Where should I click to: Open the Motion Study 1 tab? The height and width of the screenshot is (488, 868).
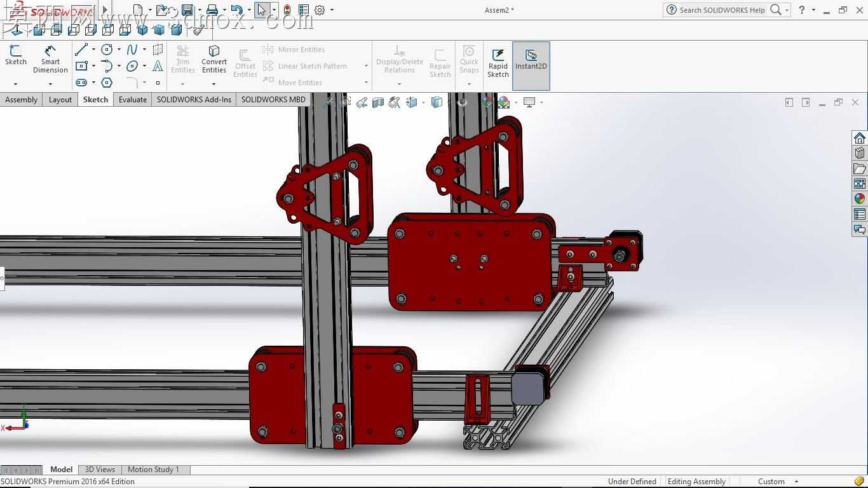[153, 470]
